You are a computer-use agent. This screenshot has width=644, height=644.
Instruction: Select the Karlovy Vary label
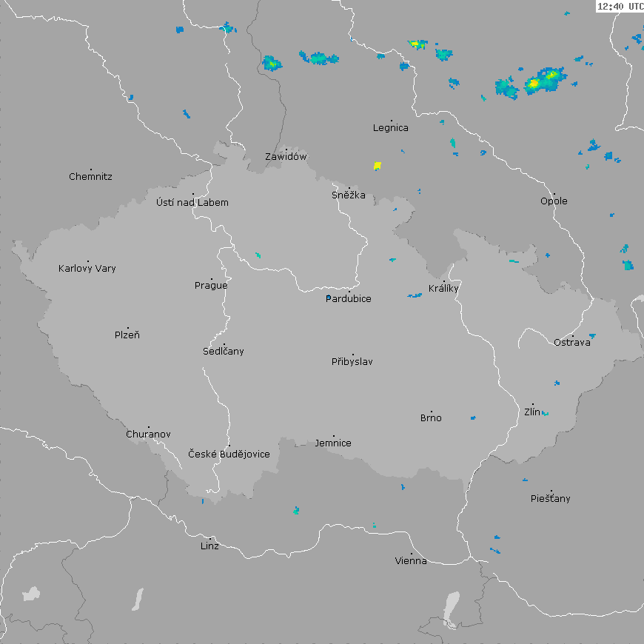[87, 269]
